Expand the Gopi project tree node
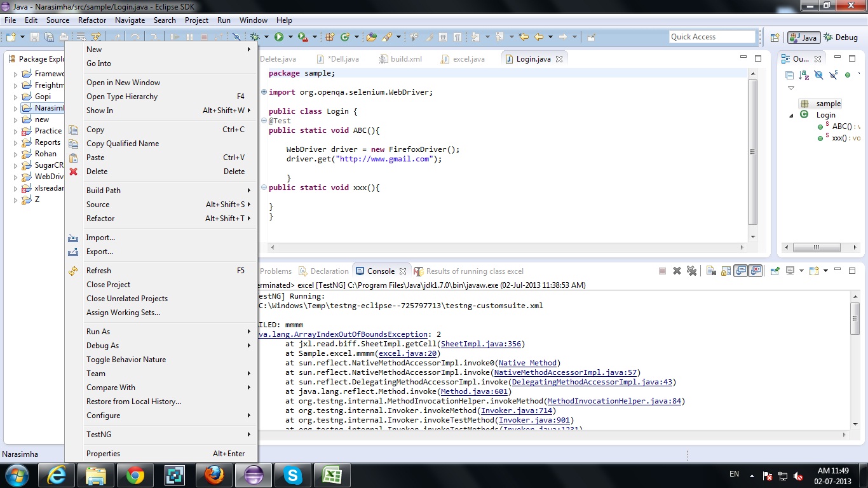 tap(16, 97)
